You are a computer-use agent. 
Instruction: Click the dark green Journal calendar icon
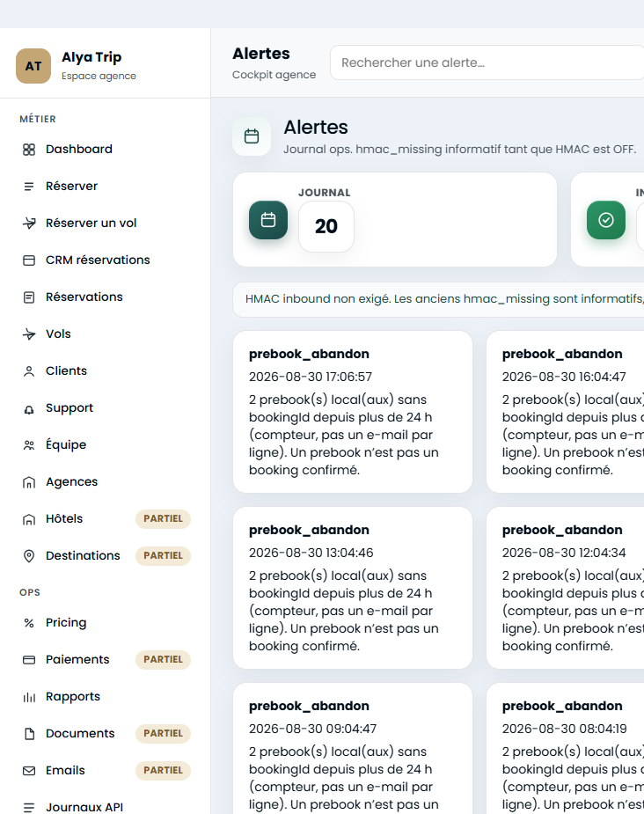[268, 220]
